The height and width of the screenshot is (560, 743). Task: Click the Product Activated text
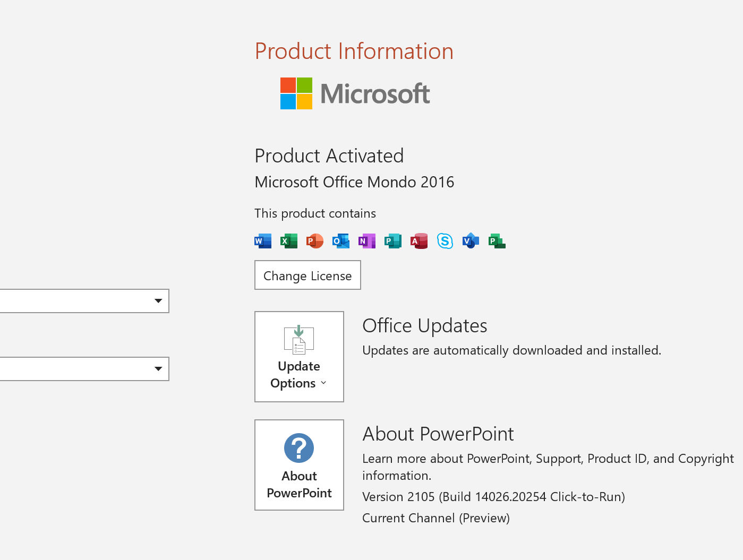[x=329, y=156]
